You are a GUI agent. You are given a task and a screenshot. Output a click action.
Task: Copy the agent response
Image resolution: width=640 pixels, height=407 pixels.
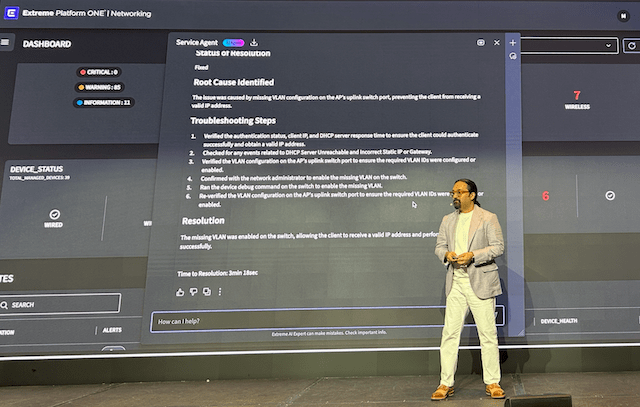coord(207,291)
